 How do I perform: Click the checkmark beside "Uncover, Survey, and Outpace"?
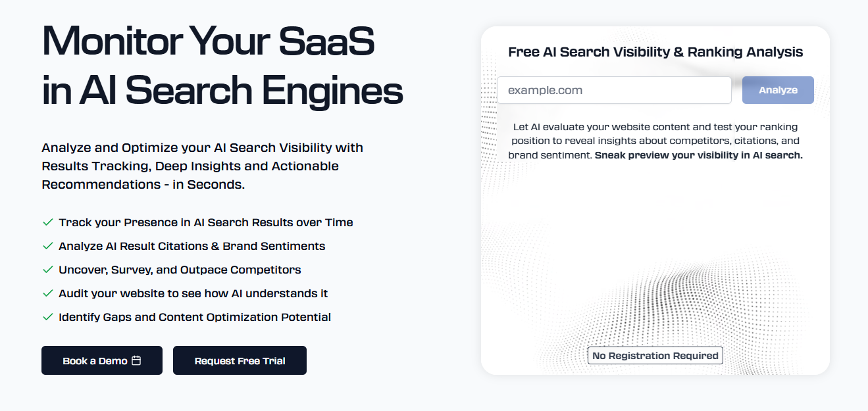click(47, 270)
